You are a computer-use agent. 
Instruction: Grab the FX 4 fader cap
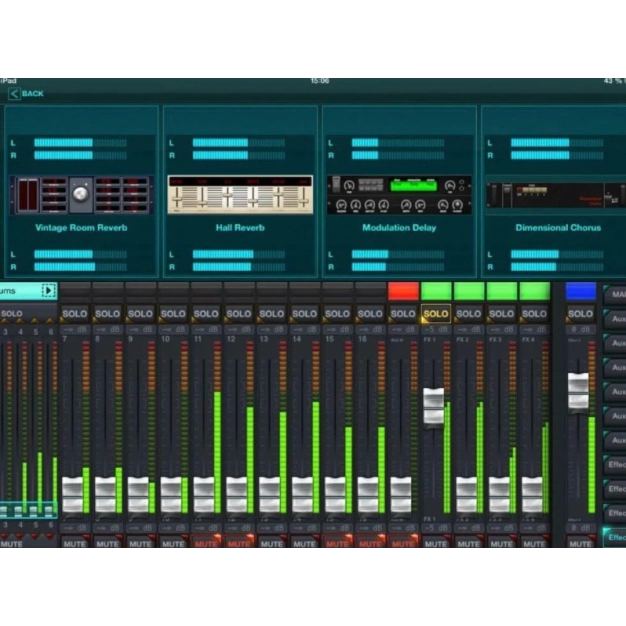(x=532, y=495)
